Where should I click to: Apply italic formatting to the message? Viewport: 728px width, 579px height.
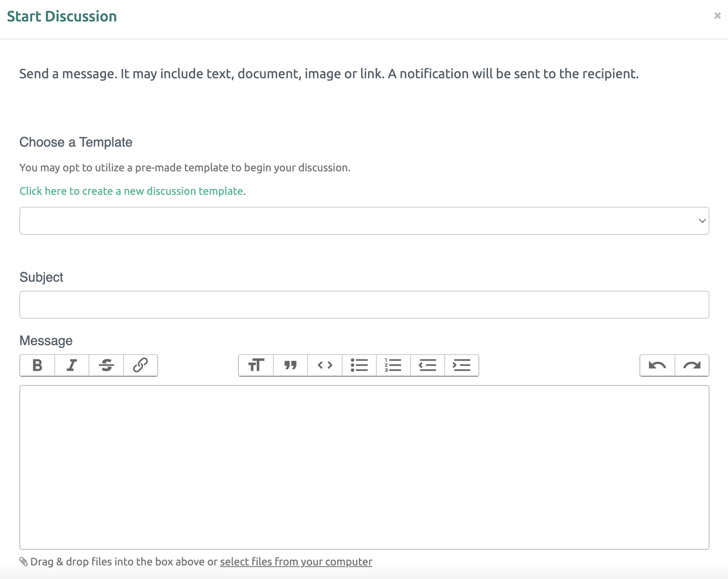(71, 365)
